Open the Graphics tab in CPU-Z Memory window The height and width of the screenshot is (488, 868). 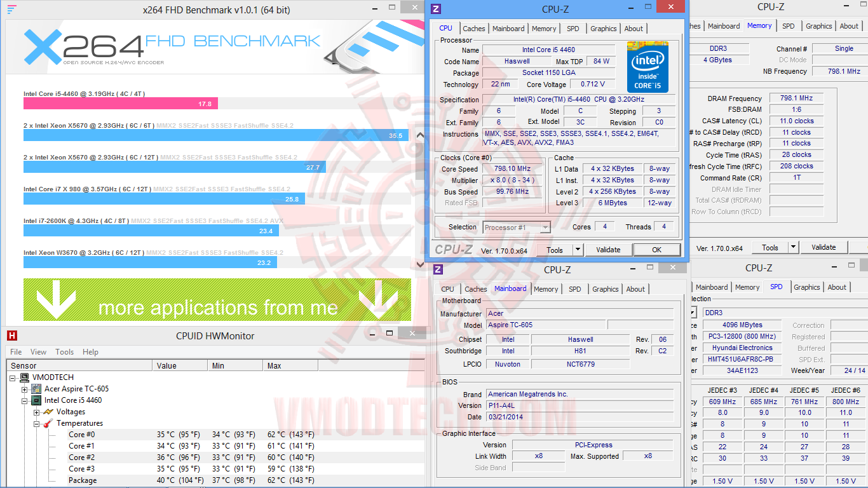tap(819, 26)
